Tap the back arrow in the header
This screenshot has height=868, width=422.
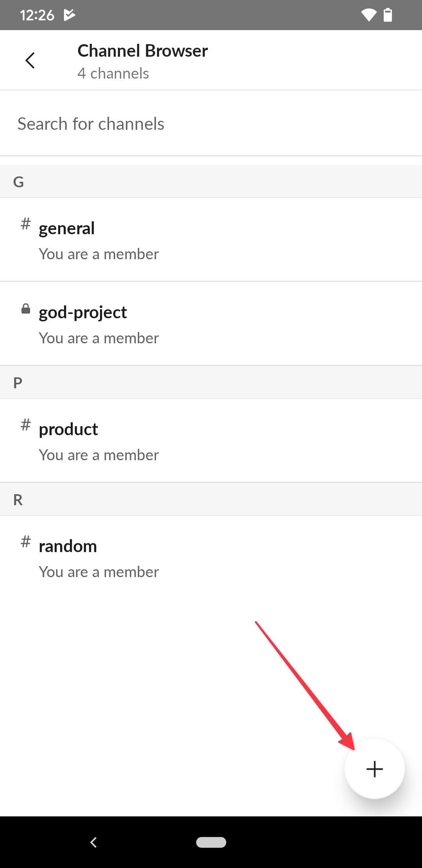point(30,60)
